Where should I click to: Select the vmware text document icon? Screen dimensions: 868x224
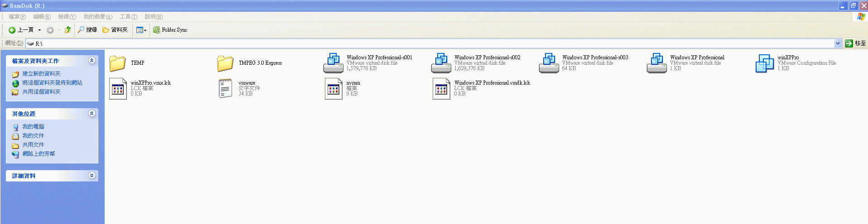pos(226,88)
